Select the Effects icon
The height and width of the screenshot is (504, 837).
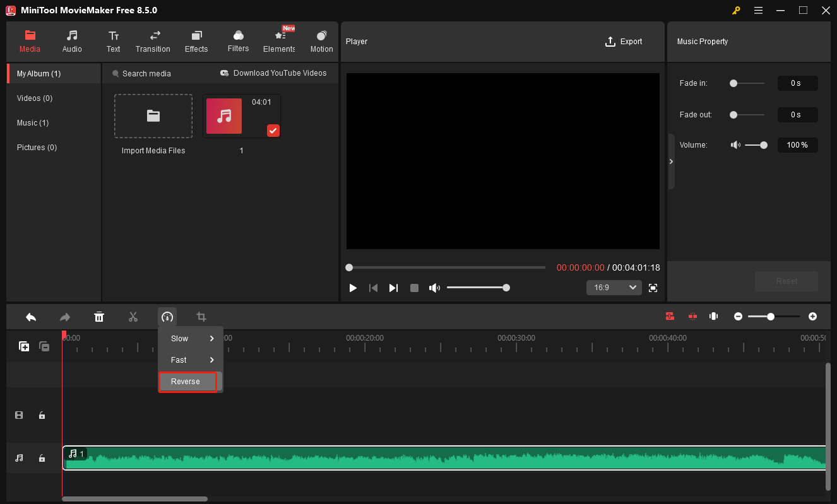click(x=196, y=41)
